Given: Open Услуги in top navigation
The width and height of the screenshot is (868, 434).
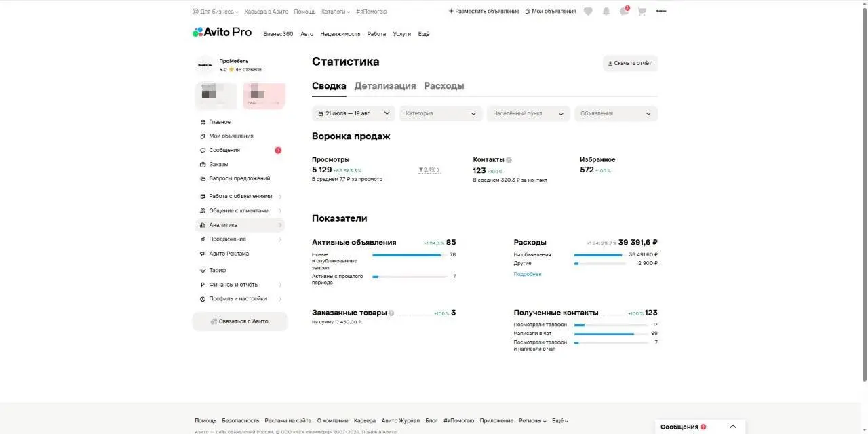Looking at the screenshot, I should [402, 34].
